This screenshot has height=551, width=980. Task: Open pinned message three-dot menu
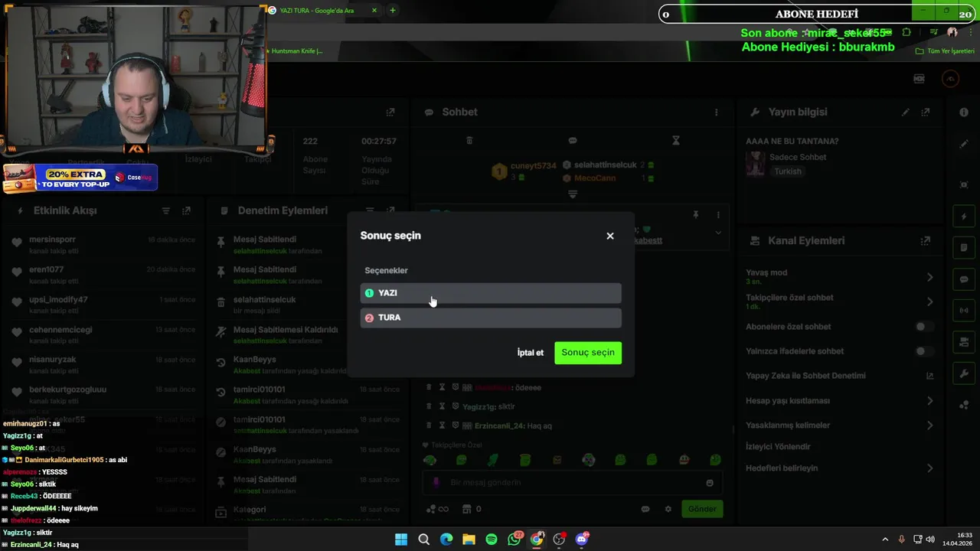[718, 215]
